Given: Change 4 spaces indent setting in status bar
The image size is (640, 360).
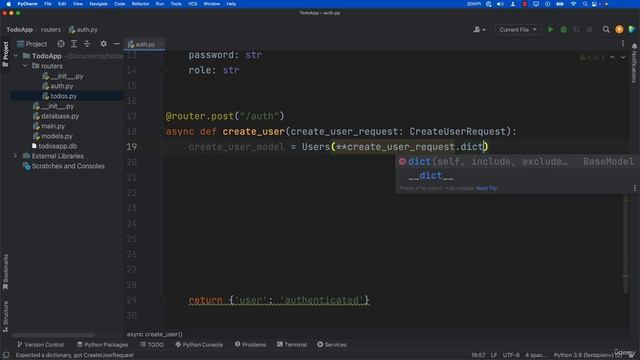Looking at the screenshot, I should tap(536, 355).
